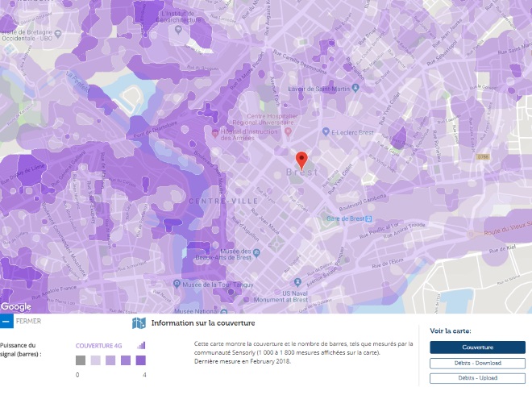Show the Débits - Download map
Viewport: 532px width, 395px height.
(x=477, y=363)
